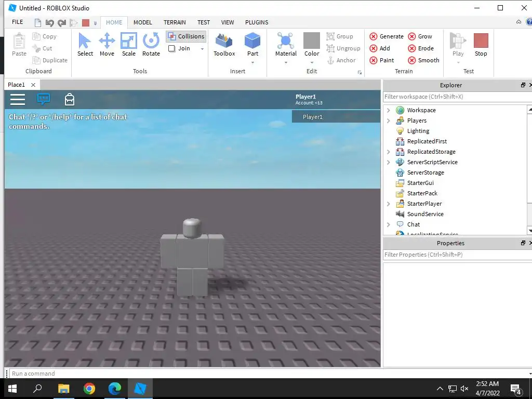Switch to the TERRAIN ribbon tab
The height and width of the screenshot is (399, 532).
pos(175,22)
